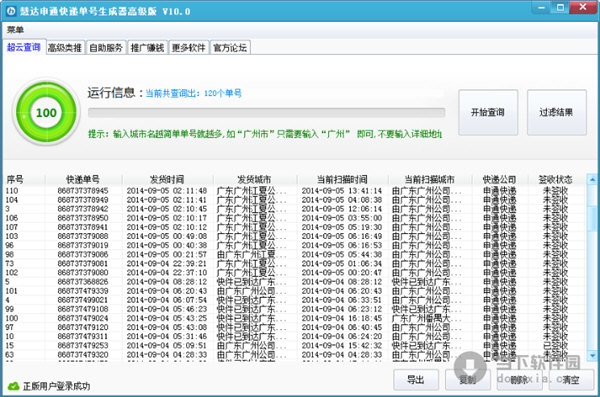
Task: Select tracking number 868737479311
Action: [x=83, y=336]
